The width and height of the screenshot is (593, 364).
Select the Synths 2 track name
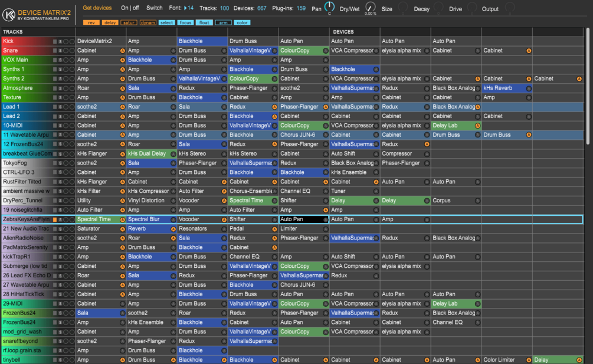click(14, 78)
